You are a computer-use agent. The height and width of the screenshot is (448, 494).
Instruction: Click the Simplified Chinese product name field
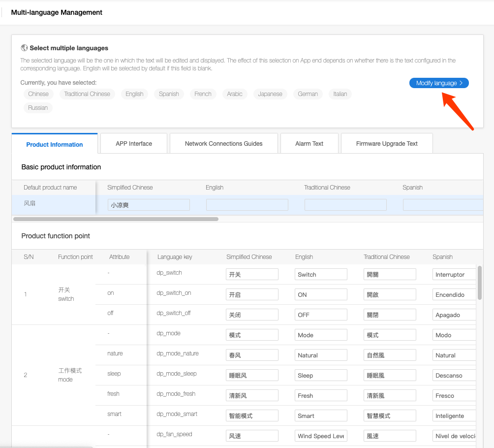pyautogui.click(x=149, y=205)
